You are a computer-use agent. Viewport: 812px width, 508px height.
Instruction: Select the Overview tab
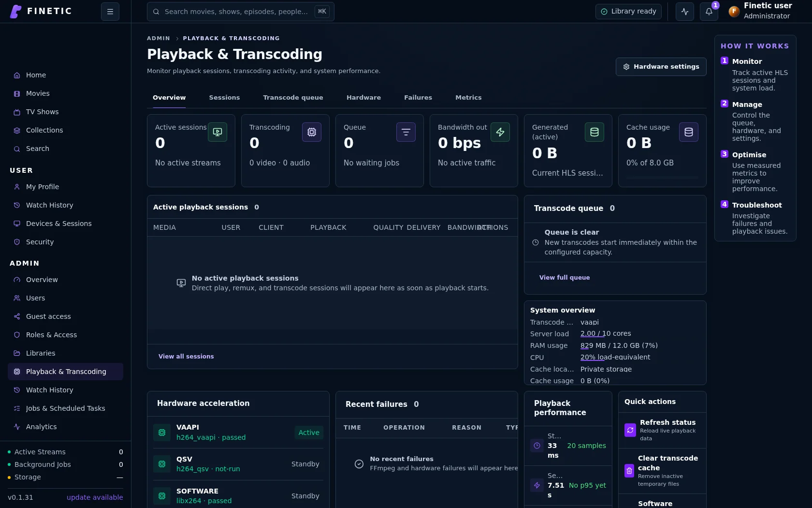(x=169, y=98)
